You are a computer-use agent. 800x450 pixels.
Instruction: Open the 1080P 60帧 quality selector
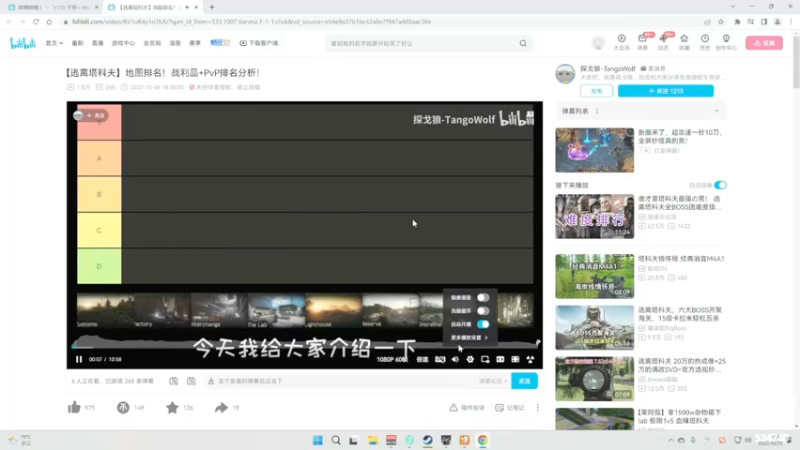392,359
